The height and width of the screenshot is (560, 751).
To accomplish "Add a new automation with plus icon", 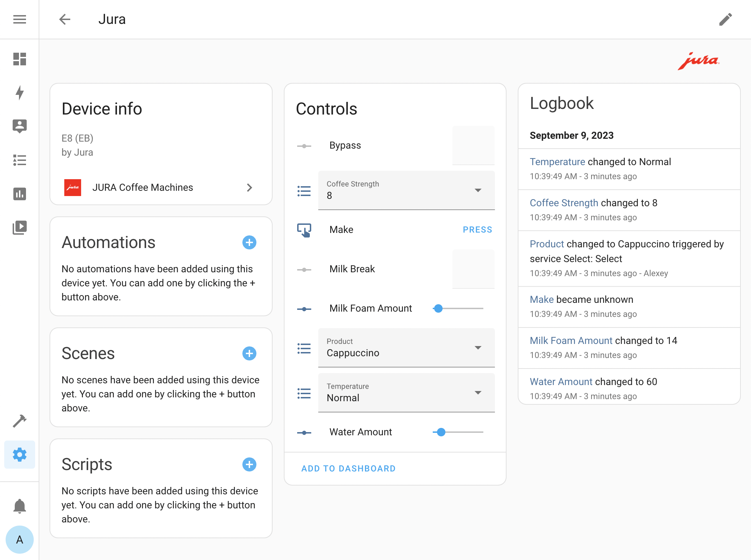I will click(x=249, y=242).
